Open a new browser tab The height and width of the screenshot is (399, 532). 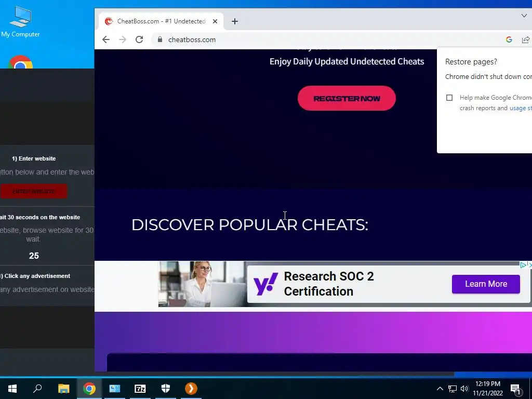tap(234, 21)
